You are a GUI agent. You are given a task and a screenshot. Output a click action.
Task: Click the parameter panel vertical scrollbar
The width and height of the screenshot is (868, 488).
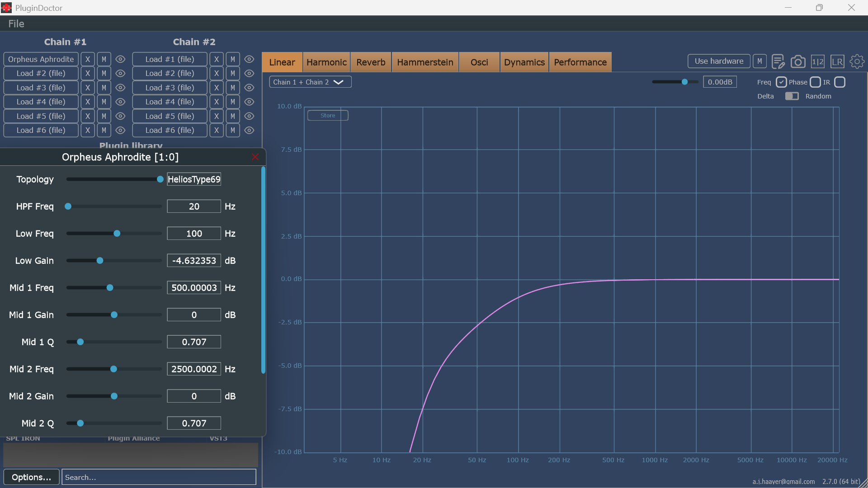(x=263, y=270)
